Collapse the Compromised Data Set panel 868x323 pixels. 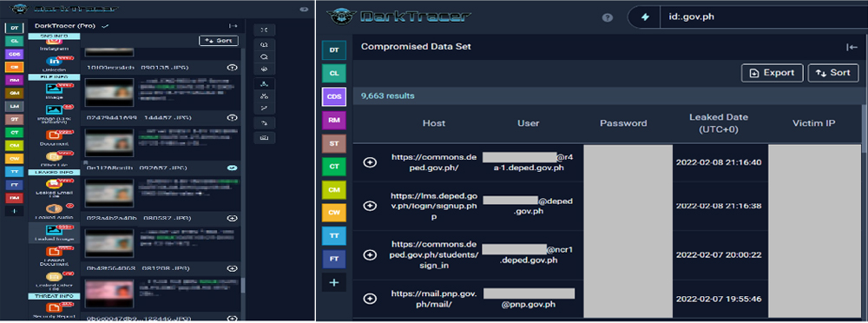point(852,47)
